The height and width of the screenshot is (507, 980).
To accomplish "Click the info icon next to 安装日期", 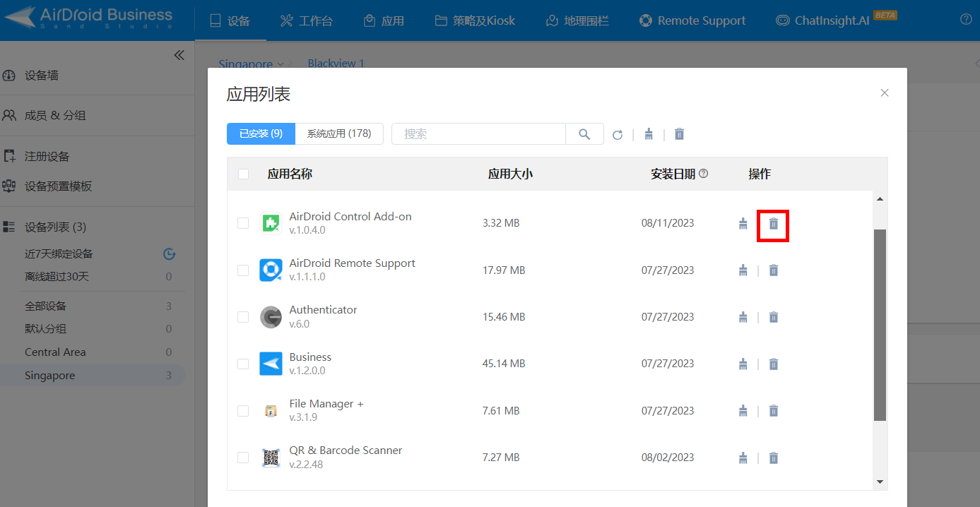I will tap(703, 174).
